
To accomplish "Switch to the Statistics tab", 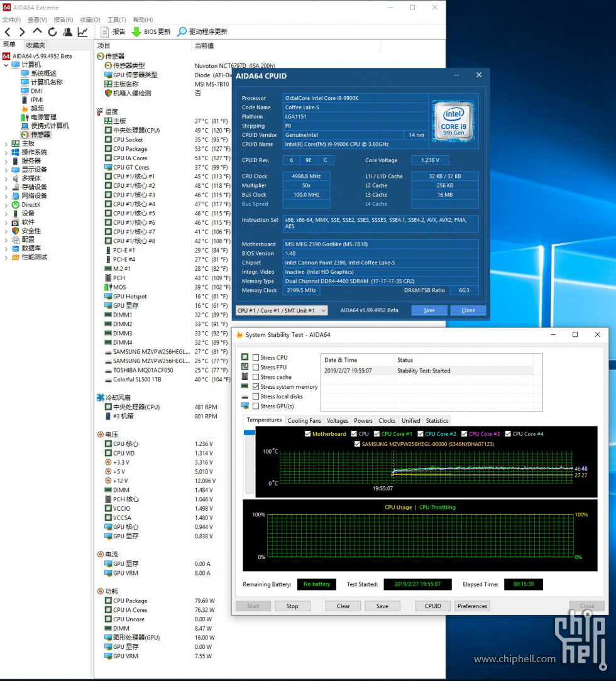I will (x=437, y=420).
